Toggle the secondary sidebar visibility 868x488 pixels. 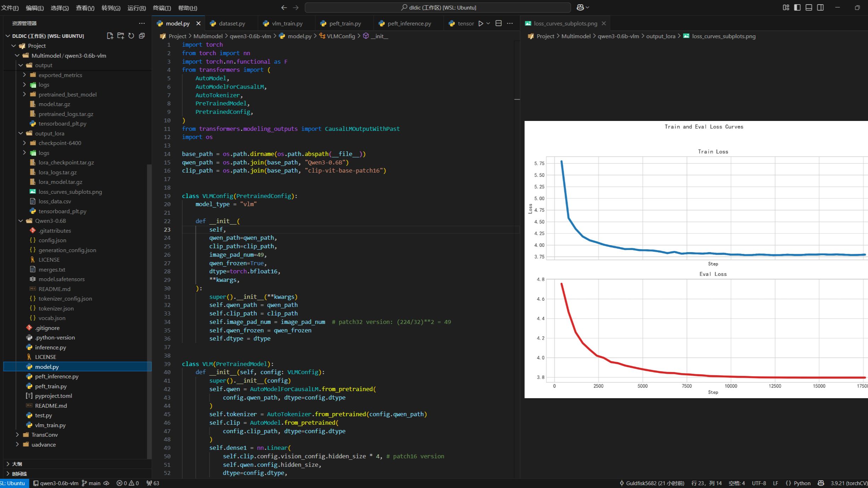820,7
